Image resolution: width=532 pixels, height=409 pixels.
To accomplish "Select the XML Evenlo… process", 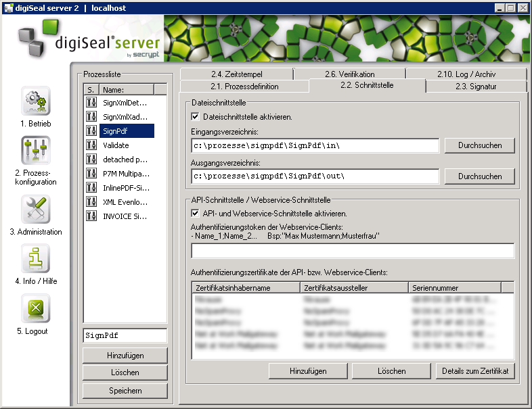I will click(x=125, y=202).
